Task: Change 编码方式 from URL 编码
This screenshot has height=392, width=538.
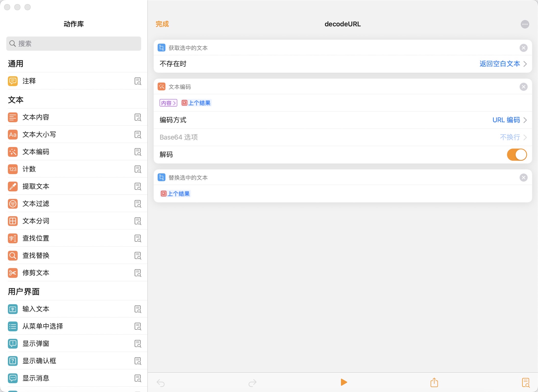Action: tap(509, 120)
